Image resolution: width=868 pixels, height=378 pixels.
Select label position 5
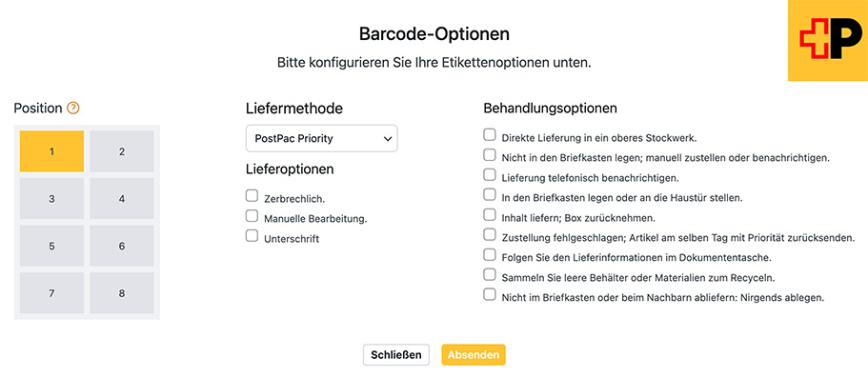[x=51, y=246]
